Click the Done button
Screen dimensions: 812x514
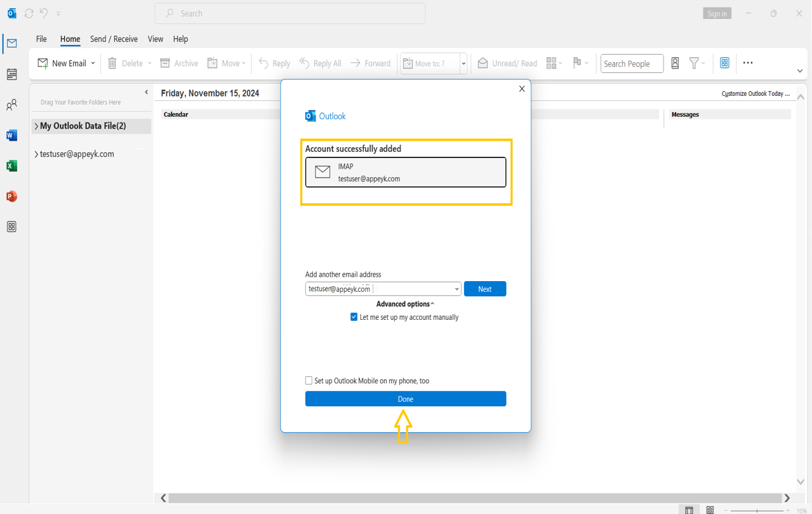point(406,399)
